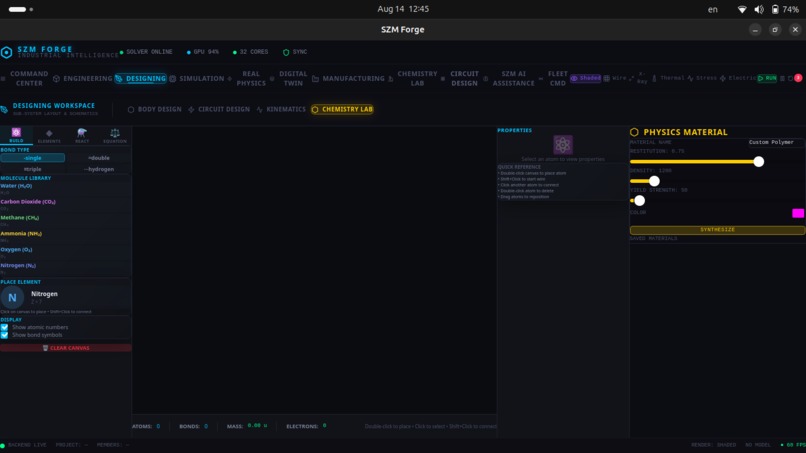Image resolution: width=806 pixels, height=453 pixels.
Task: Open Real Physics tab
Action: click(x=247, y=78)
